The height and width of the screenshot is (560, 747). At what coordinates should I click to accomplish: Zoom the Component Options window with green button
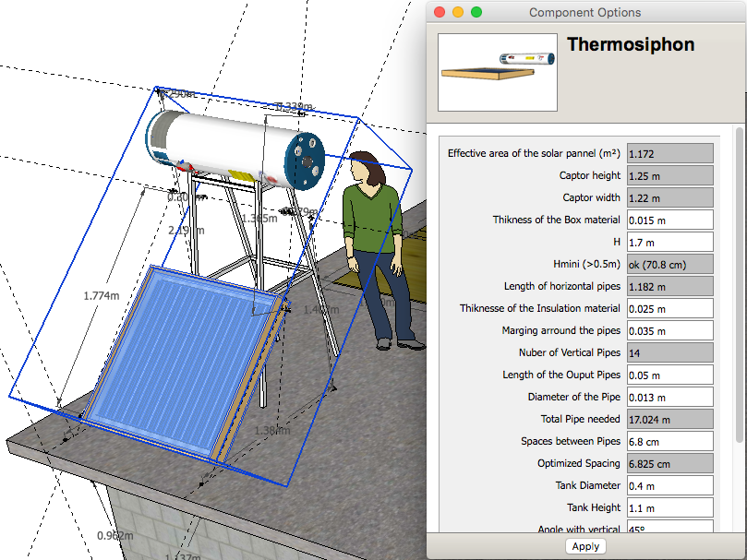(476, 12)
